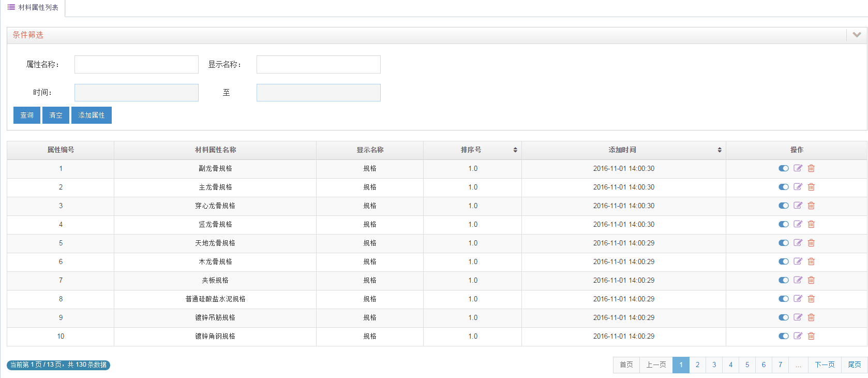Click the 添加属性 button
Image resolution: width=868 pixels, height=378 pixels.
(92, 115)
